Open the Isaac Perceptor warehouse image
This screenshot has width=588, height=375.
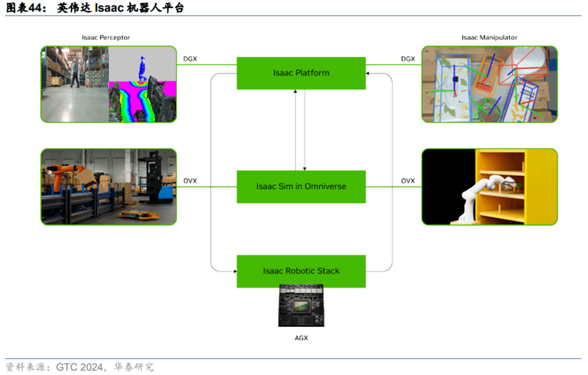pyautogui.click(x=108, y=84)
